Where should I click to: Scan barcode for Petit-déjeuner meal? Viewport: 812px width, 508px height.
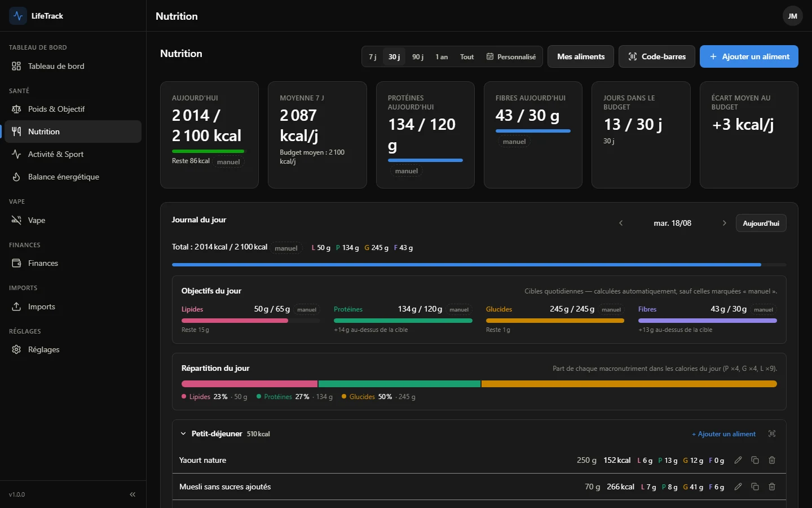pyautogui.click(x=772, y=433)
